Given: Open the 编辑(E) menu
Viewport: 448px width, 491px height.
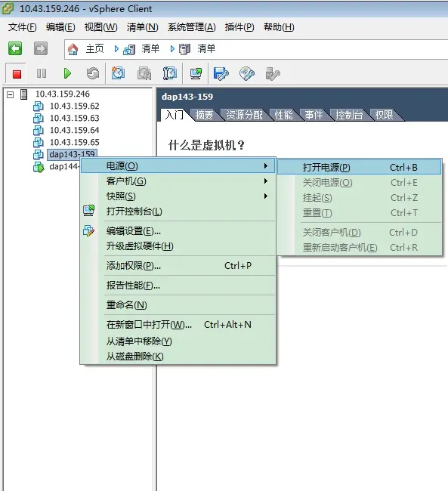Looking at the screenshot, I should (60, 27).
